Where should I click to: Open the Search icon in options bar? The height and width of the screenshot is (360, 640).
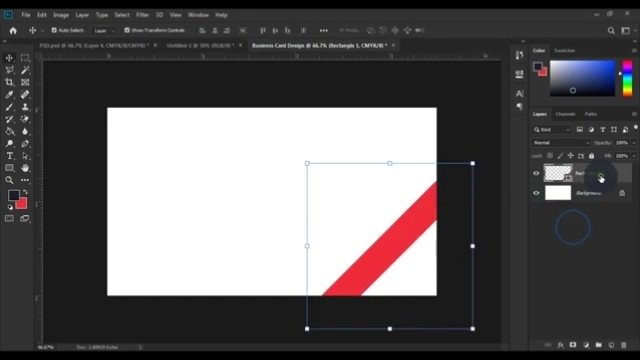click(611, 31)
